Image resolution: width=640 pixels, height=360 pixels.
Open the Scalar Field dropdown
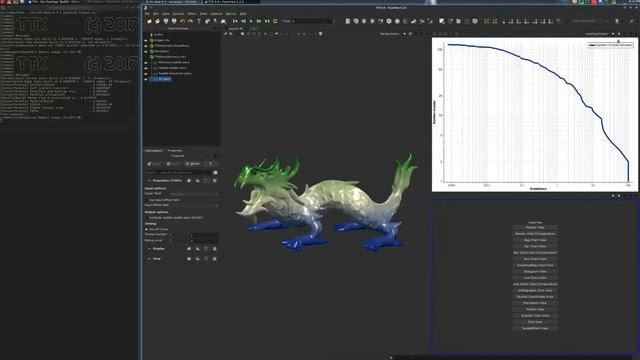click(193, 194)
